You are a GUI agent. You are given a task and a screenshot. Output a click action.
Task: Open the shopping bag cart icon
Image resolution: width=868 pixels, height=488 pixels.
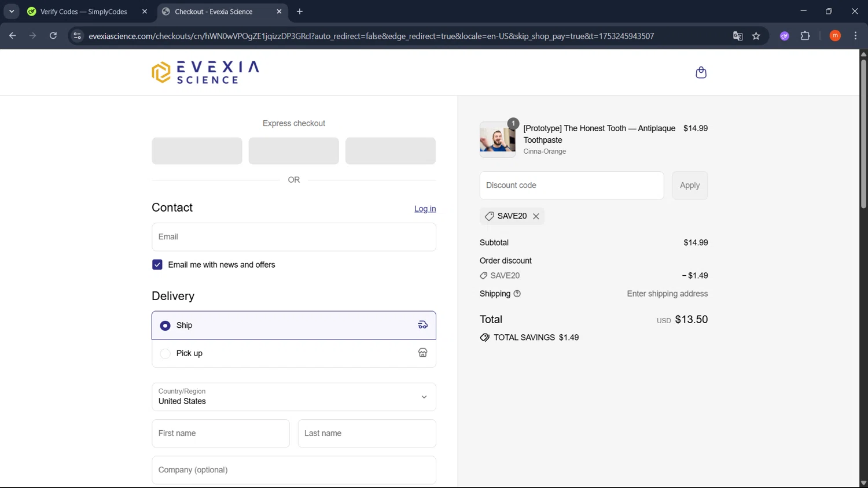coord(701,72)
